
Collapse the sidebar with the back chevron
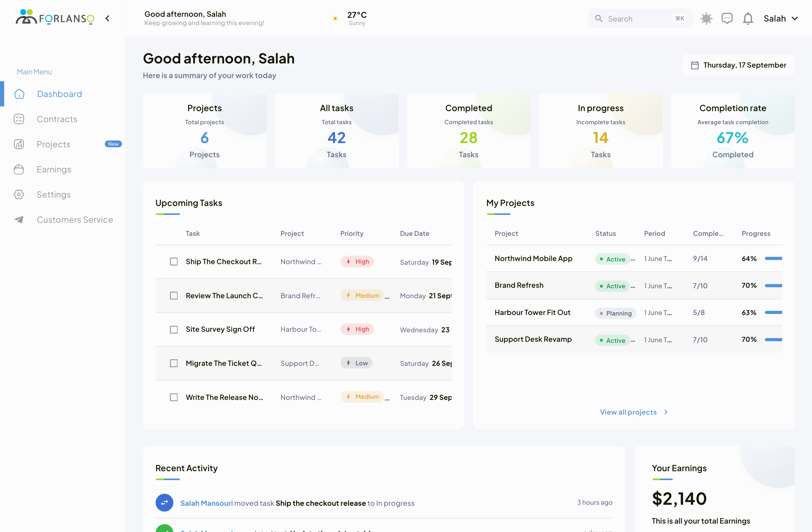pyautogui.click(x=107, y=18)
